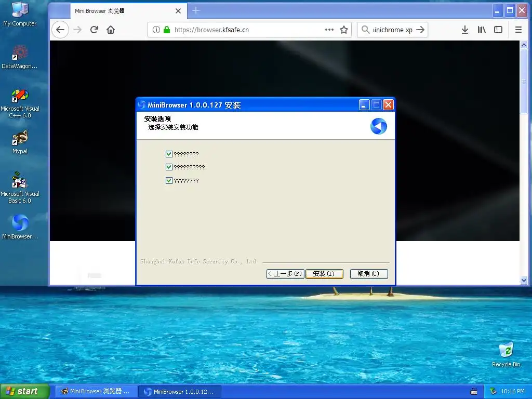Select the Mini Browser 浏览器 tab
Screen dimensions: 532x399
tap(129, 11)
